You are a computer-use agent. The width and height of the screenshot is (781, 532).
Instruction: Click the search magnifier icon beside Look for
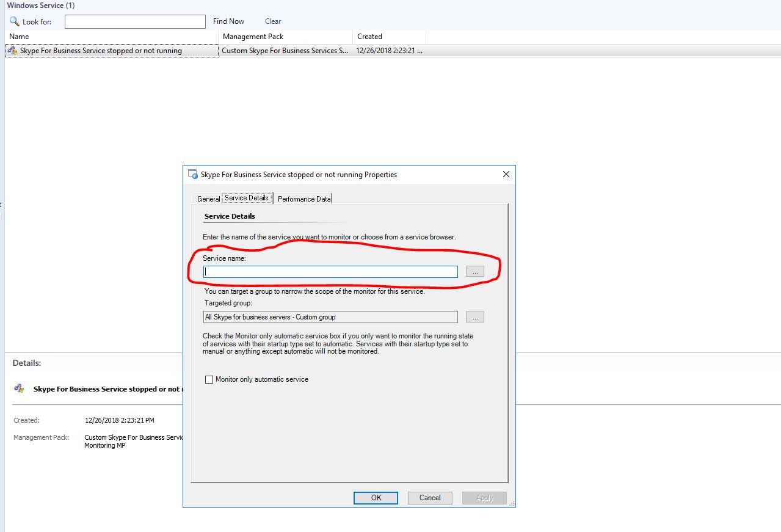pos(15,21)
